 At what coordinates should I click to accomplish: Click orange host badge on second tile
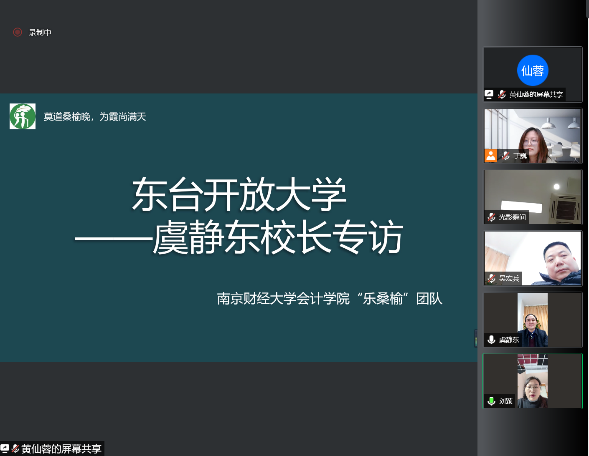click(x=491, y=156)
